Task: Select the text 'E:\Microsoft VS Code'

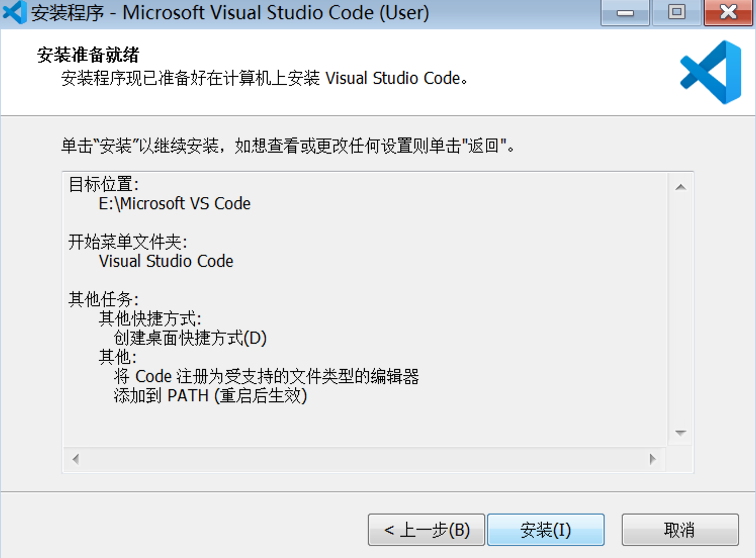Action: 175,203
